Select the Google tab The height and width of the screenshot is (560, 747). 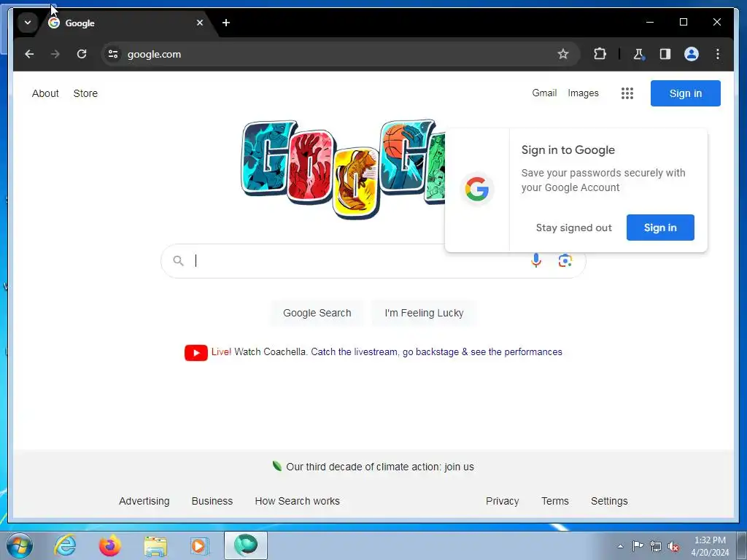point(124,23)
